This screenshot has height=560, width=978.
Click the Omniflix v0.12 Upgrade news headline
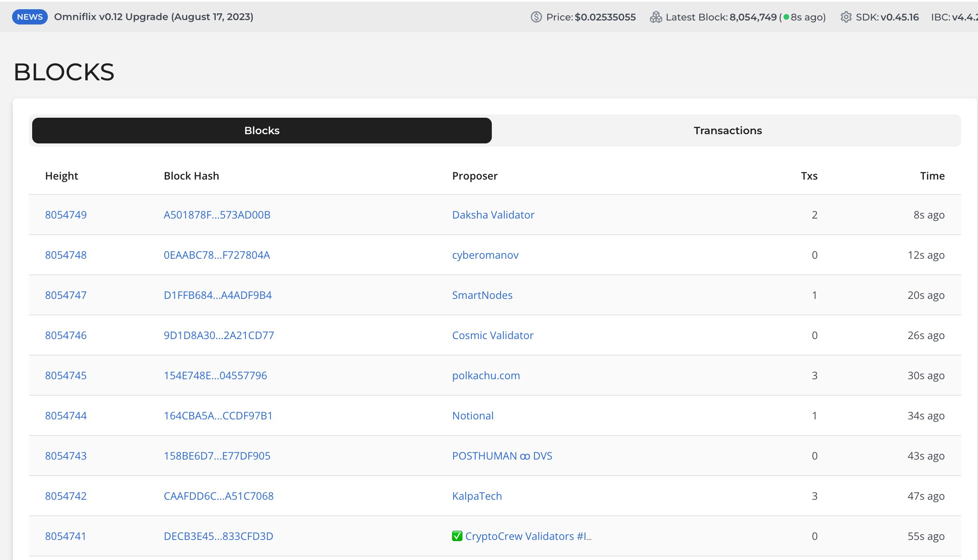[153, 17]
